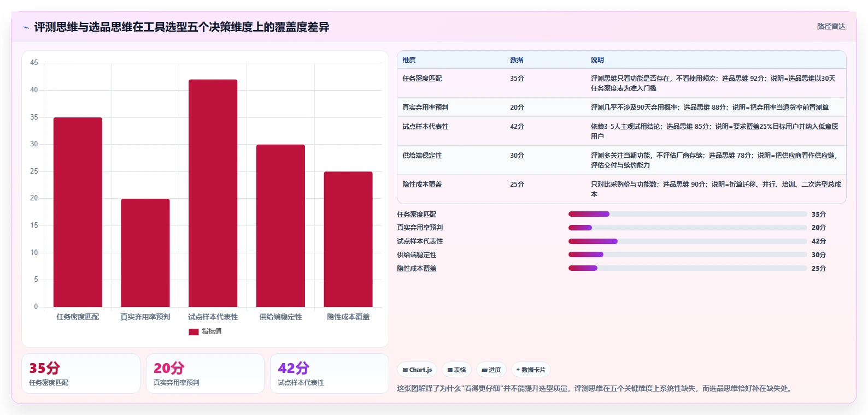This screenshot has width=868, height=415.
Task: Select the Chart.js tag
Action: [417, 370]
